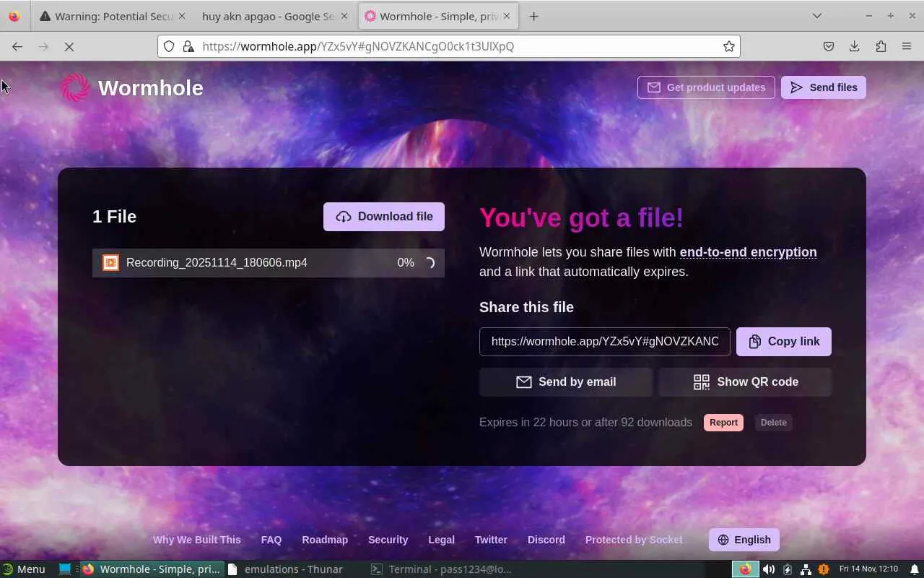
Task: Switch to the Potential Security warning tab
Action: (113, 16)
